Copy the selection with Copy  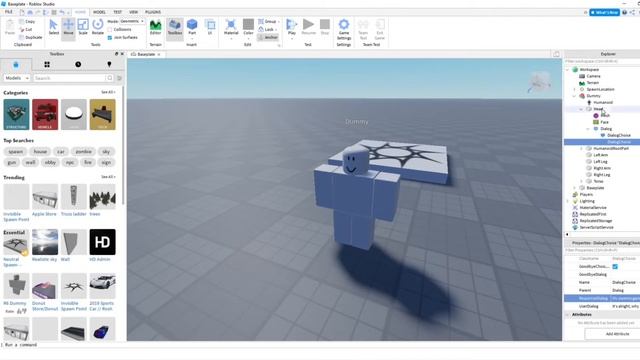point(27,22)
